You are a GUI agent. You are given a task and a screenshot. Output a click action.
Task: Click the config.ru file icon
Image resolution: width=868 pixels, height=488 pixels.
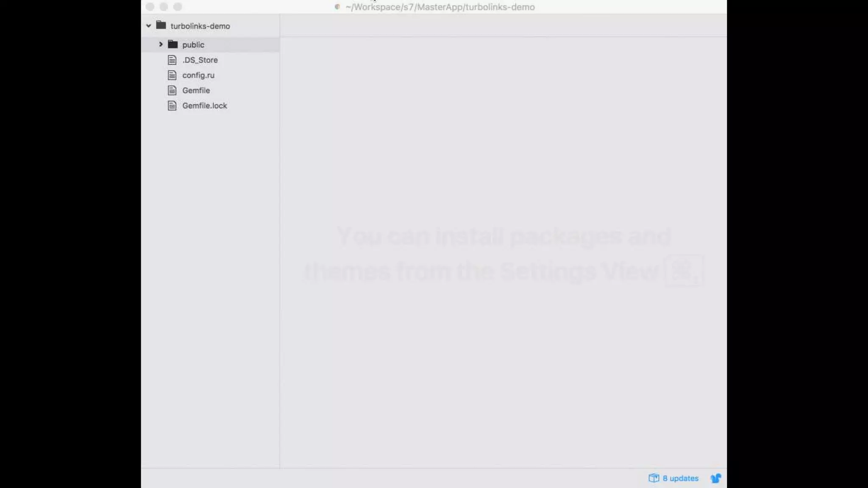tap(172, 75)
